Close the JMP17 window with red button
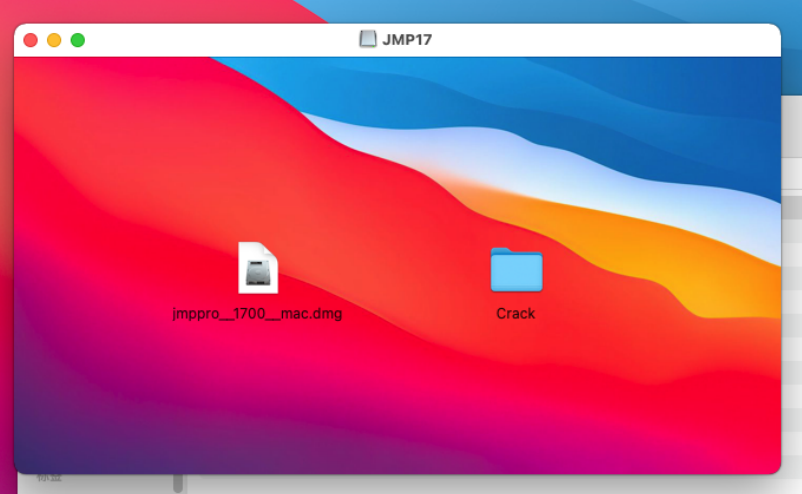Image resolution: width=802 pixels, height=494 pixels. (31, 40)
